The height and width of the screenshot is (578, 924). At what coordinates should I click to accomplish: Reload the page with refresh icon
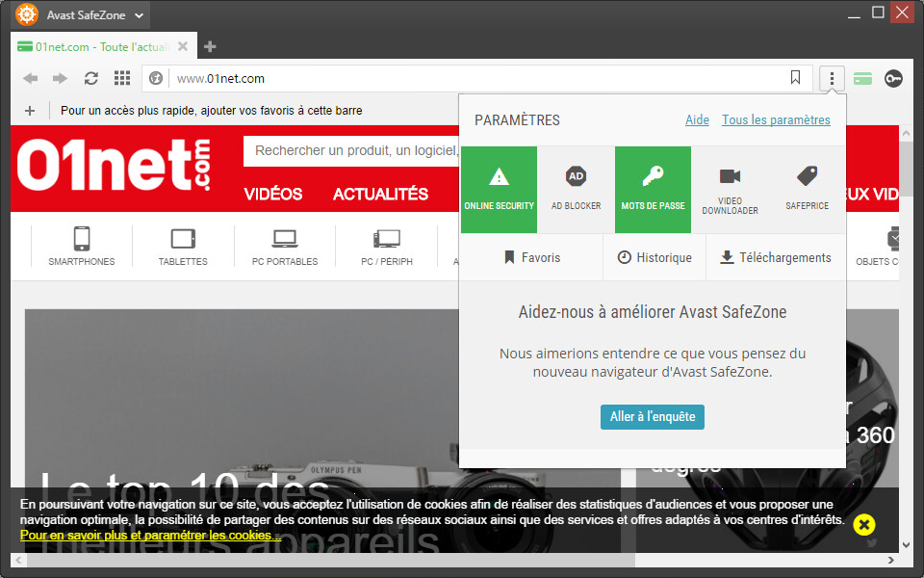coord(91,78)
